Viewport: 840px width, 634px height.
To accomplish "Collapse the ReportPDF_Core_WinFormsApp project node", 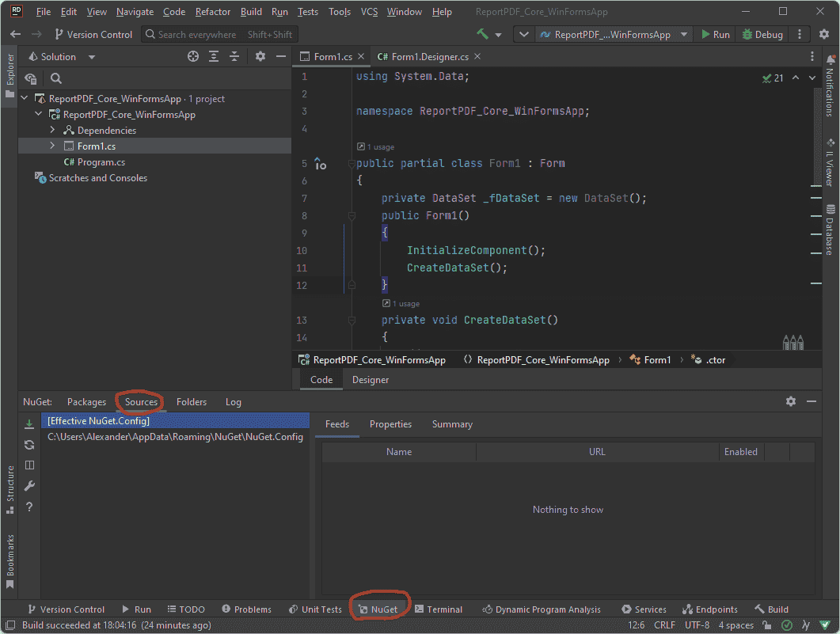I will click(x=39, y=114).
